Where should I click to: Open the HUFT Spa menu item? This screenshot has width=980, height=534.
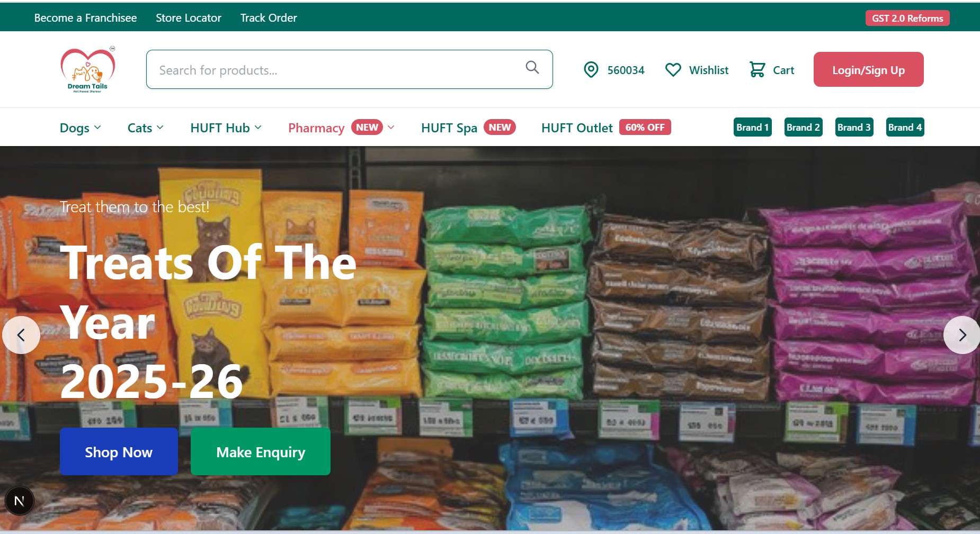[x=468, y=128]
